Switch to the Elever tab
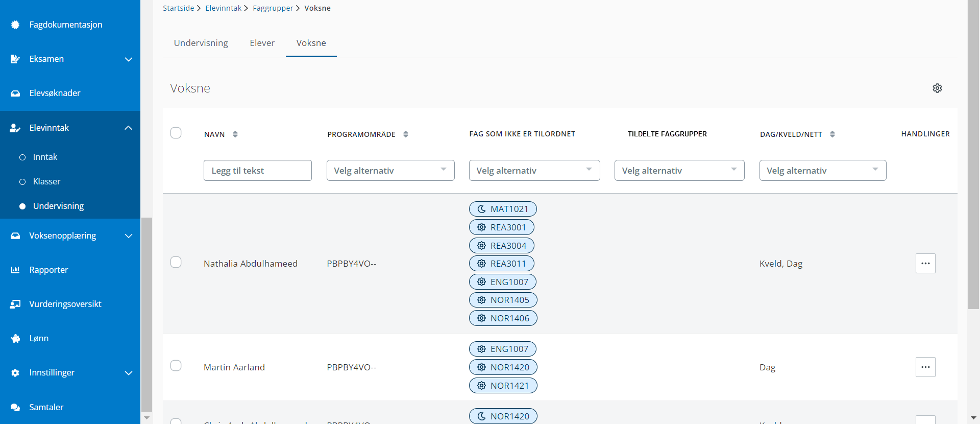 tap(262, 43)
